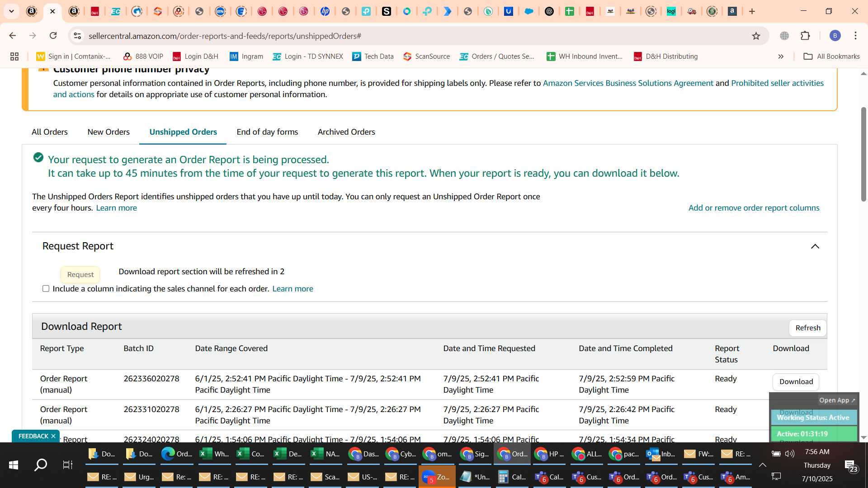
Task: Open the Calculator taskbar app
Action: [x=512, y=477]
